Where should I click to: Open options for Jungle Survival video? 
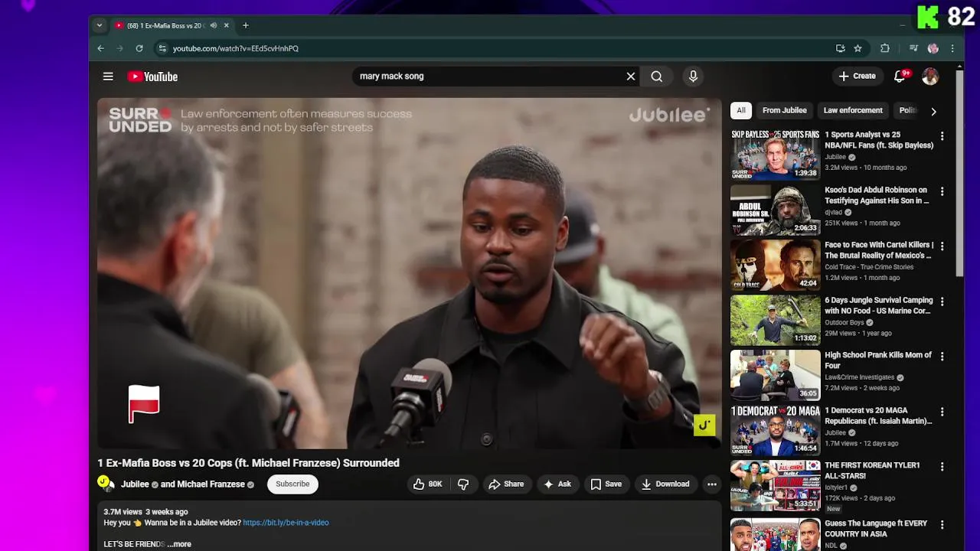pyautogui.click(x=942, y=302)
